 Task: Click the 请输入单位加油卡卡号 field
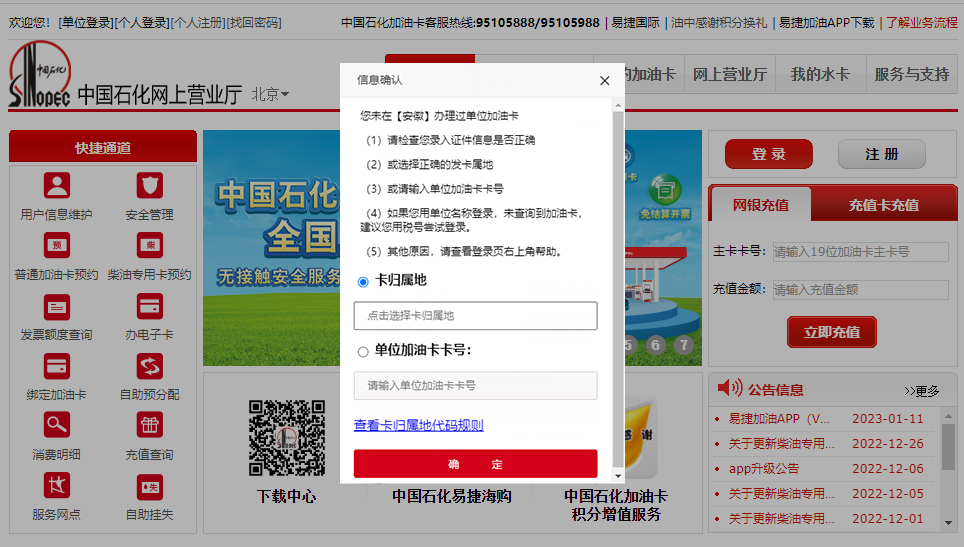(x=475, y=385)
